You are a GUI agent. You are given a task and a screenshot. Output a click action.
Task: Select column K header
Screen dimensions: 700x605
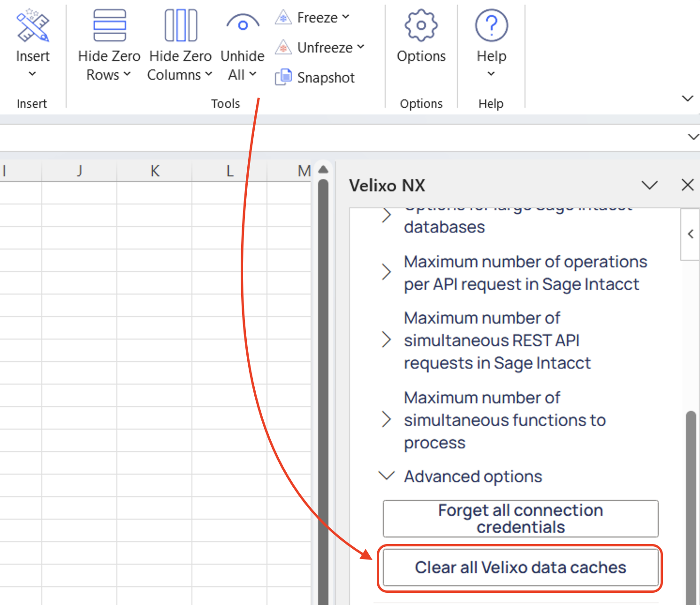pos(154,171)
